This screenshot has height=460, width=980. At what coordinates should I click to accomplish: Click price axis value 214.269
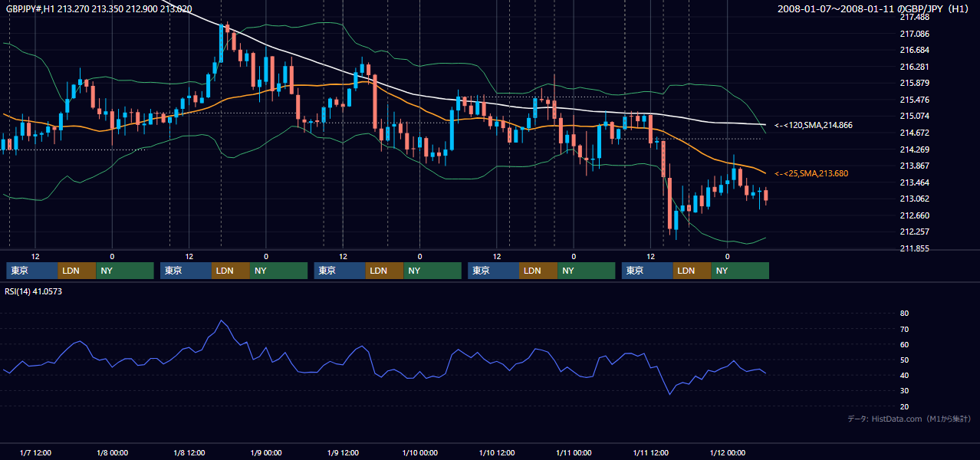(914, 149)
